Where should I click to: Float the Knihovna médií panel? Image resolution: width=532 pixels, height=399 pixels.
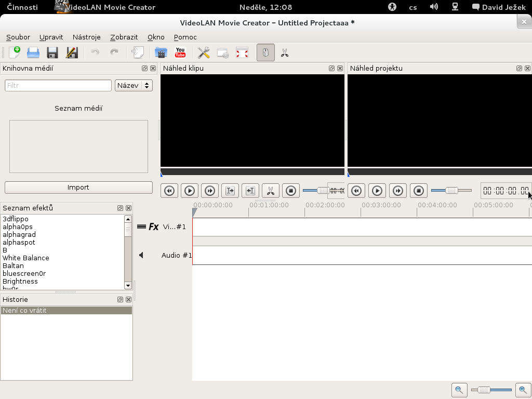(x=144, y=68)
